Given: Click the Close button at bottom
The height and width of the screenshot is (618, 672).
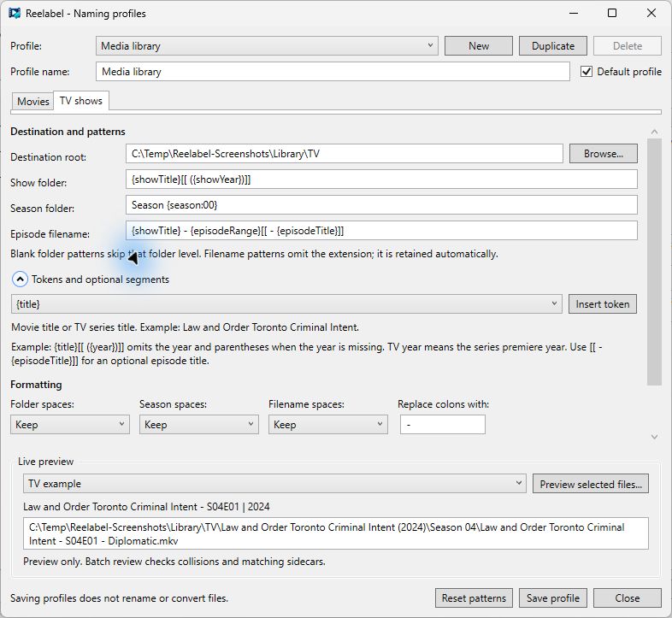Looking at the screenshot, I should click(627, 597).
